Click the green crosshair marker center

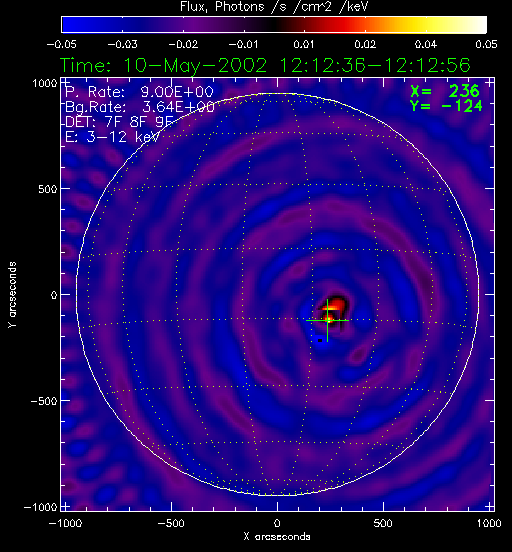pyautogui.click(x=327, y=320)
